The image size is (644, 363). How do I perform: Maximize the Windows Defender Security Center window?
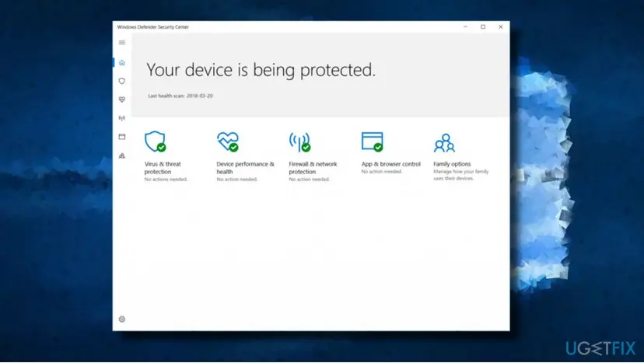[483, 26]
